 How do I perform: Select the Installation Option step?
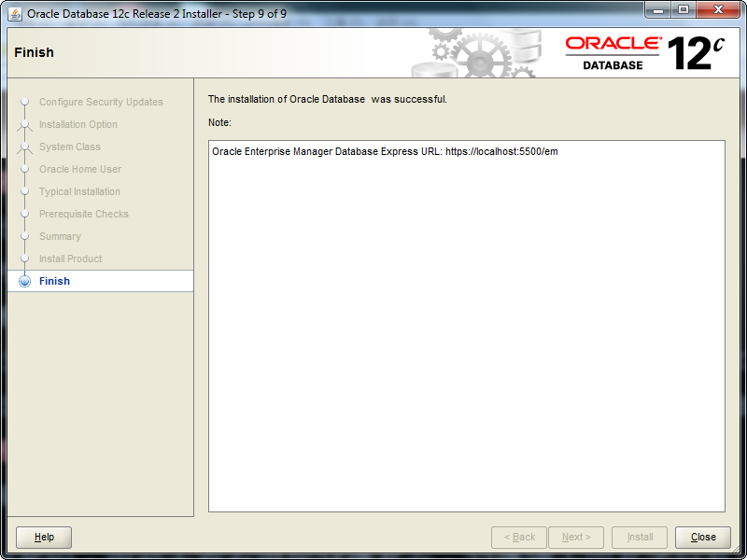78,124
